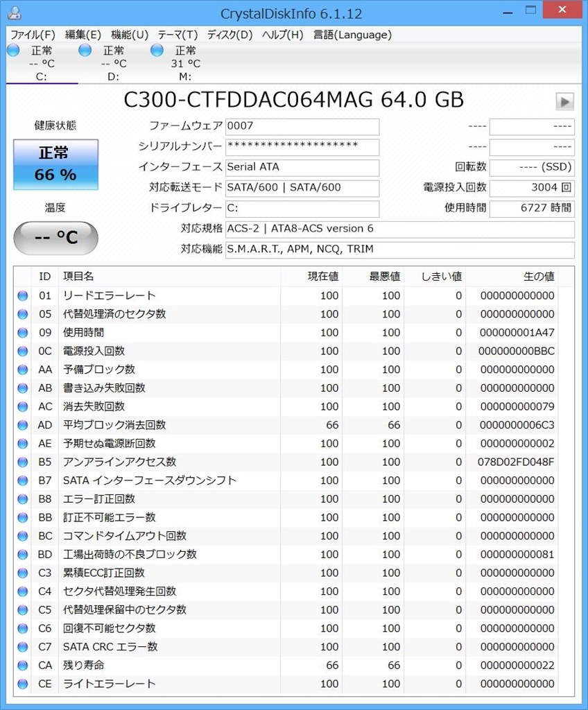Click the masked serial number field

302,147
